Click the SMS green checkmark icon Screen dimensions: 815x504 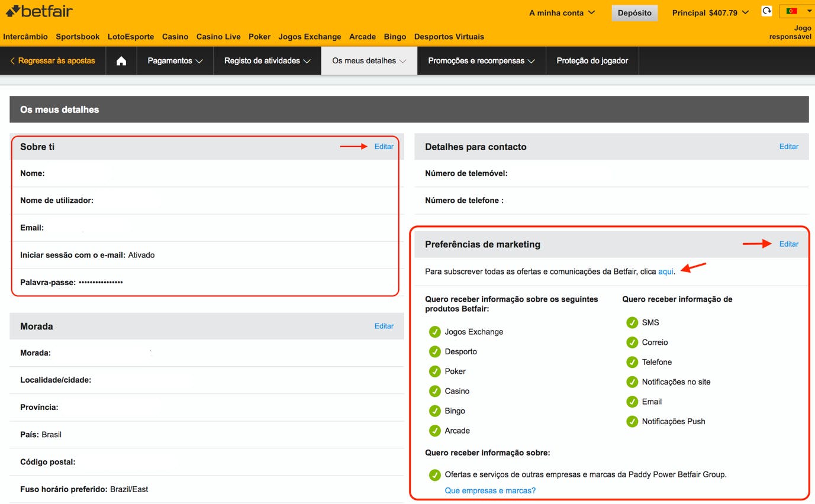pyautogui.click(x=632, y=322)
